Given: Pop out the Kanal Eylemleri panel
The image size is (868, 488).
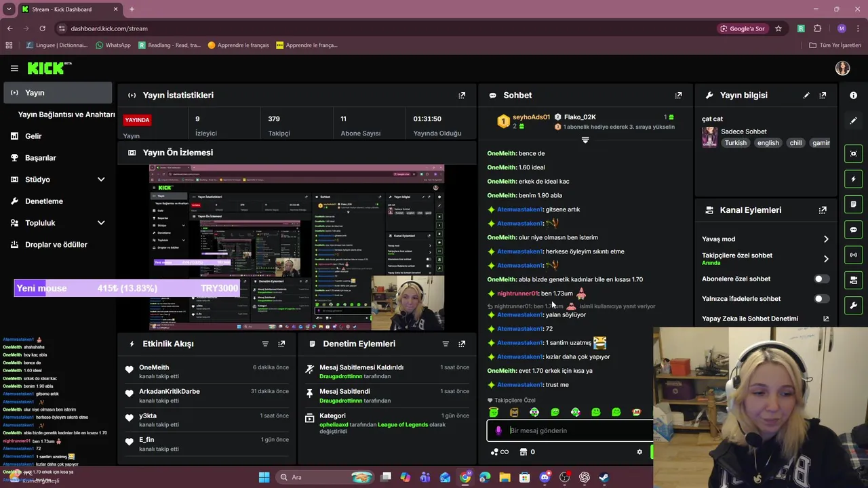Looking at the screenshot, I should tap(823, 210).
